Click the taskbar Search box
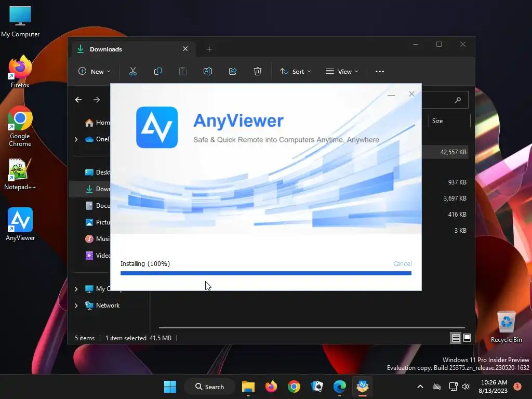Screen dimensions: 532x399 coord(209,387)
